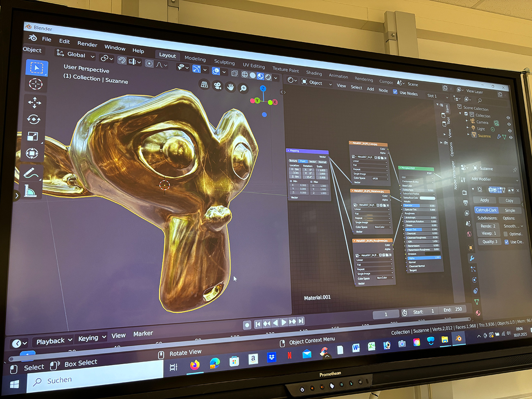Screen dimensions: 532x399
Task: Open the Object properties orange square tab
Action: point(471,248)
